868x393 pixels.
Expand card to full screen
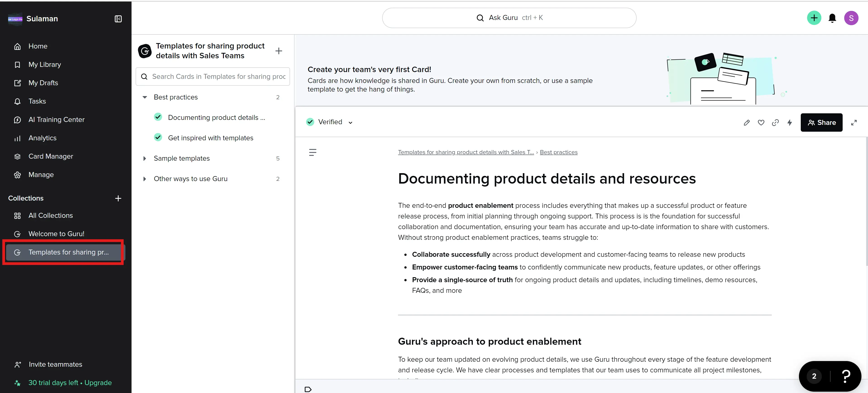pyautogui.click(x=854, y=122)
